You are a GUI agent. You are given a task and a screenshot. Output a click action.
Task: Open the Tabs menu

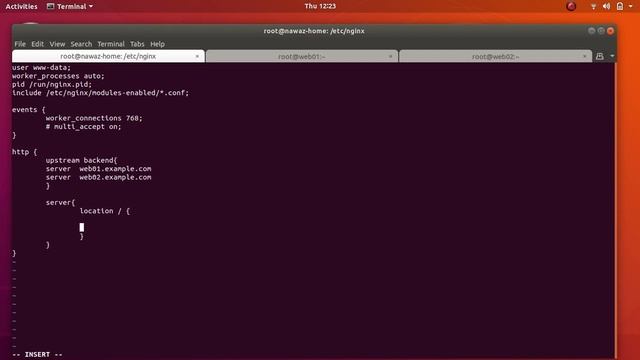[x=137, y=44]
